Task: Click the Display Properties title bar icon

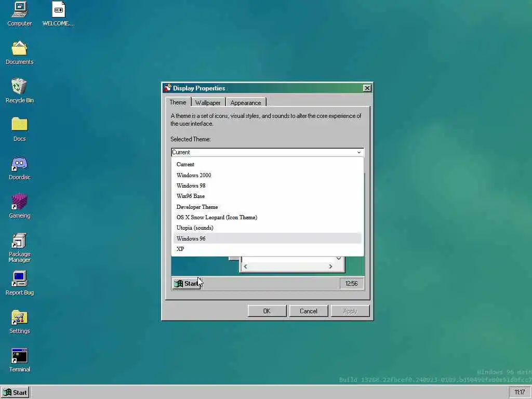Action: pos(167,88)
